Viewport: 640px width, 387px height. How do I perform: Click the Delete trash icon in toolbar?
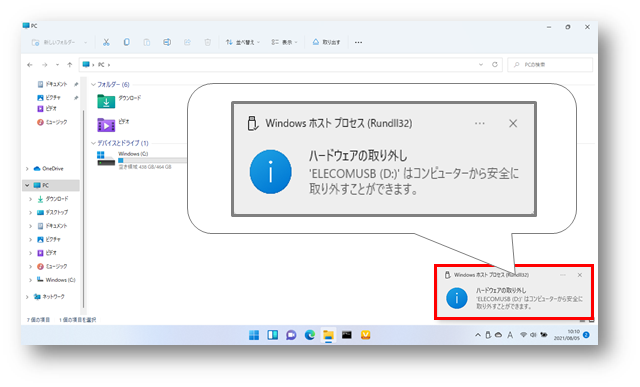point(207,42)
